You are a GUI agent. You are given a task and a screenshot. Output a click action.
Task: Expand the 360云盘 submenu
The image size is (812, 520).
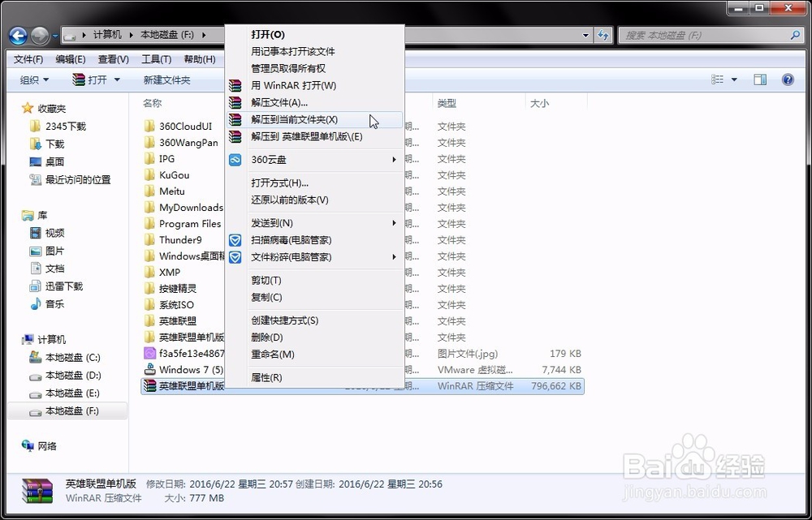click(x=394, y=160)
